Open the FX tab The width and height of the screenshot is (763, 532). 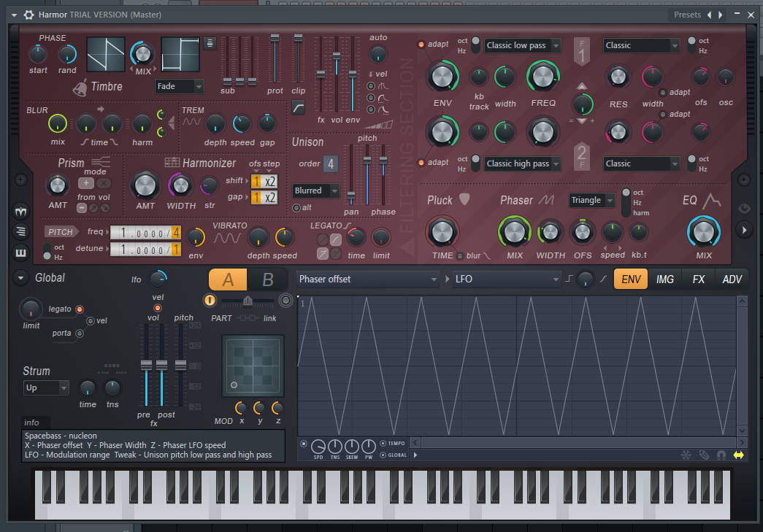click(698, 279)
